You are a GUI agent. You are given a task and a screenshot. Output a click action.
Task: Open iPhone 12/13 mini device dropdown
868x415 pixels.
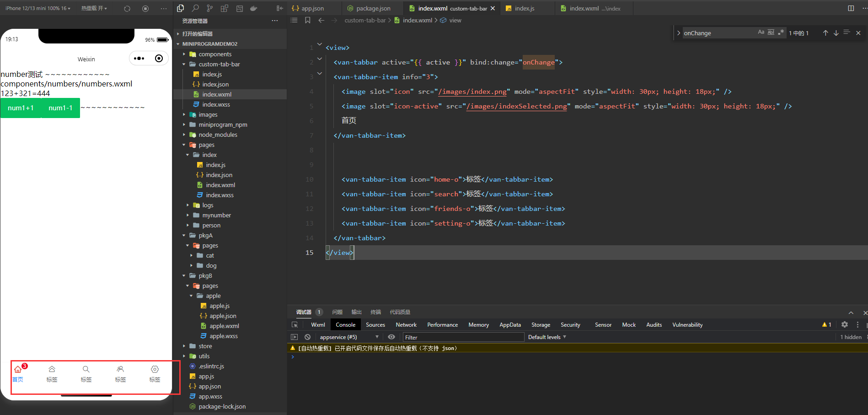point(38,8)
